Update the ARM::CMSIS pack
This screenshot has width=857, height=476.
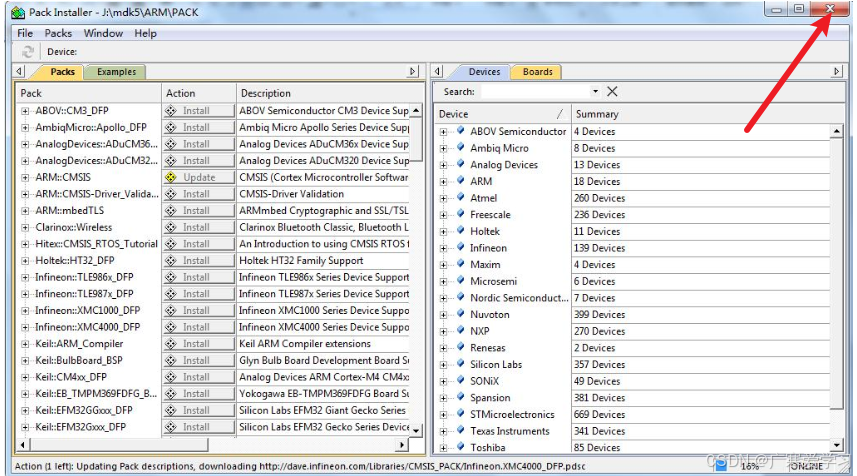coord(198,178)
